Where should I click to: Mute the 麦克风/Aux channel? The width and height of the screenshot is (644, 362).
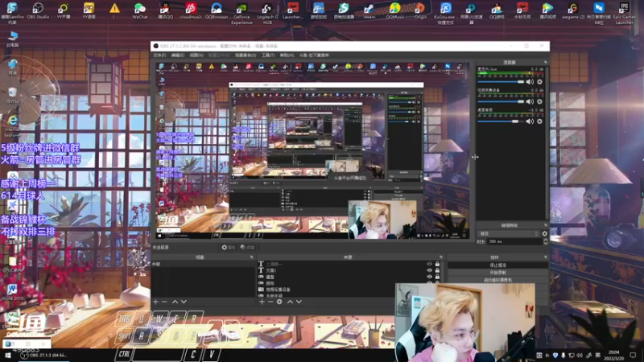pyautogui.click(x=530, y=82)
